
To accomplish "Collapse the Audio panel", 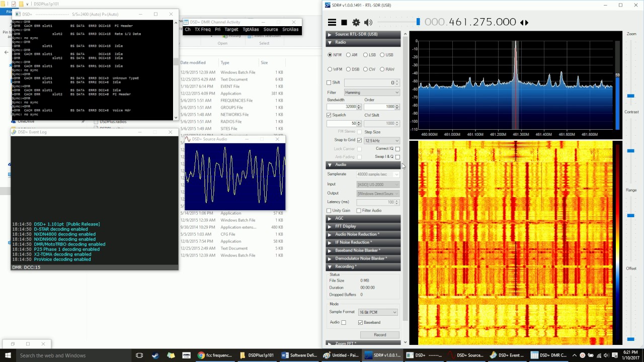I will (363, 164).
